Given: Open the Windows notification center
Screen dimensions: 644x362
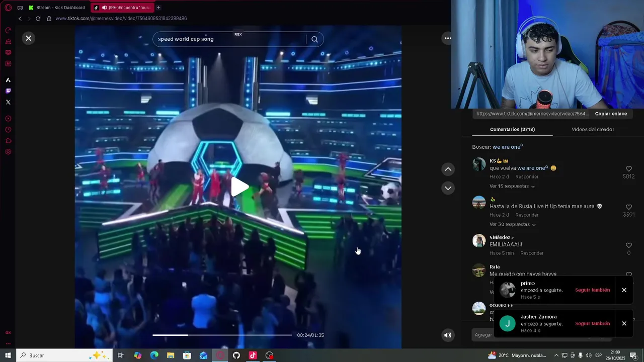Looking at the screenshot, I should pos(634,355).
